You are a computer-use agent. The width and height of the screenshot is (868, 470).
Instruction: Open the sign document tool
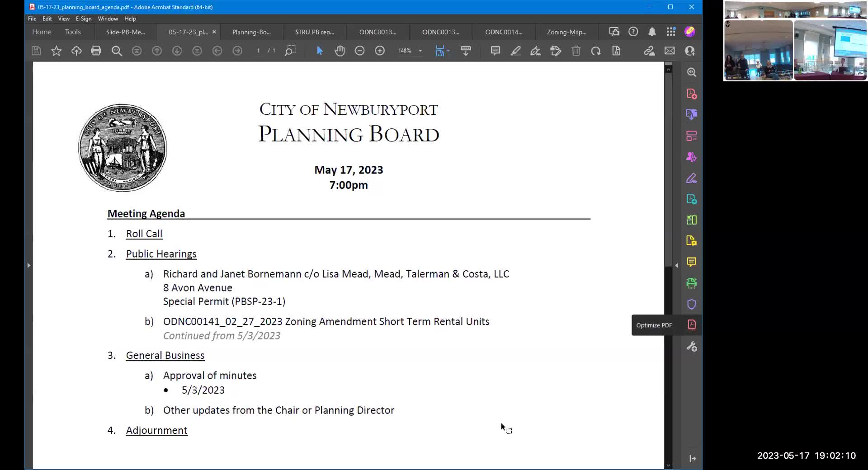click(535, 51)
